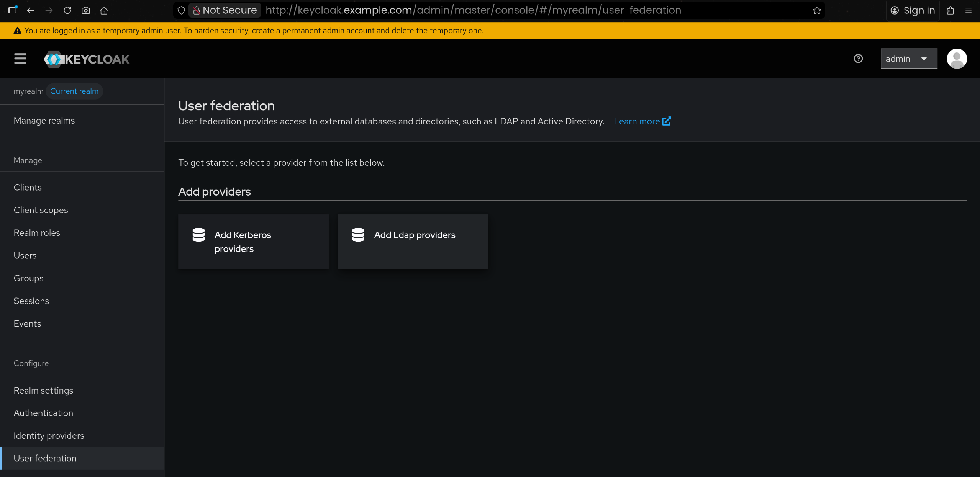This screenshot has width=980, height=477.
Task: Reload the page with browser refresh
Action: click(x=67, y=10)
